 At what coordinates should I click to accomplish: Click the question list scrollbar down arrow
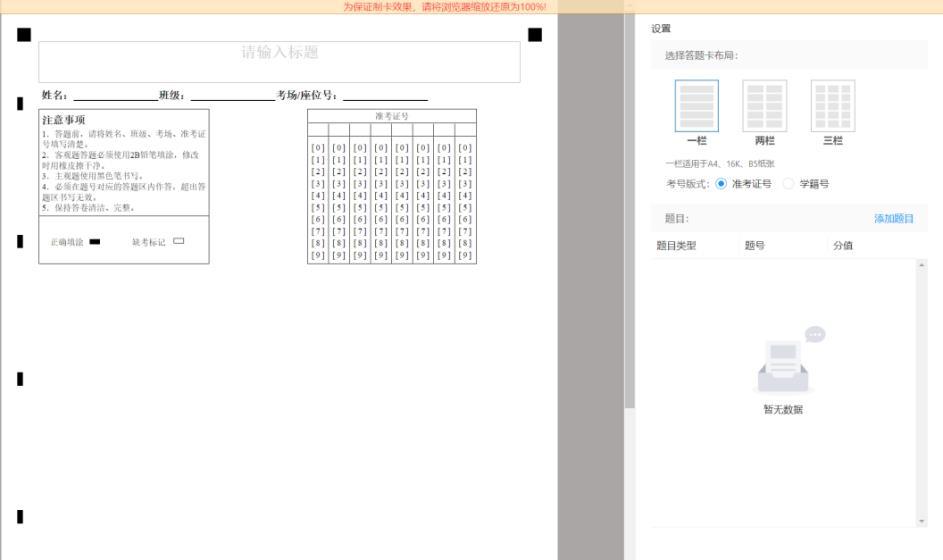(x=921, y=521)
